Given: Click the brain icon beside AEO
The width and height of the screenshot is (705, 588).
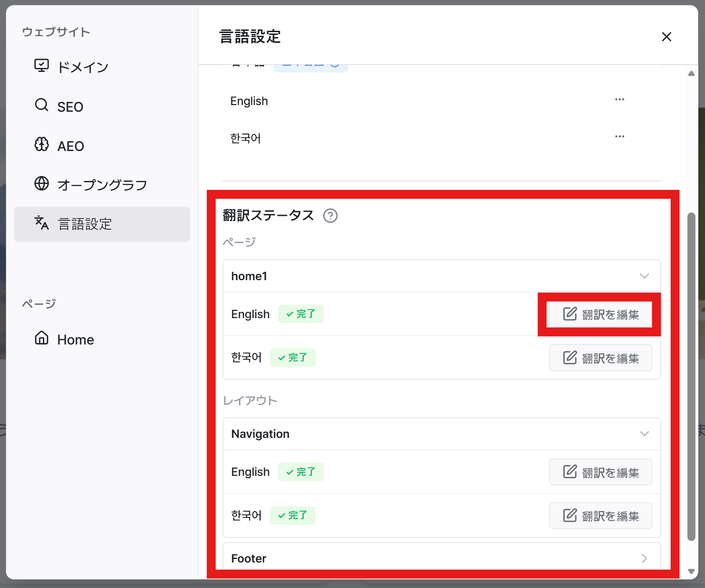Looking at the screenshot, I should pyautogui.click(x=42, y=144).
